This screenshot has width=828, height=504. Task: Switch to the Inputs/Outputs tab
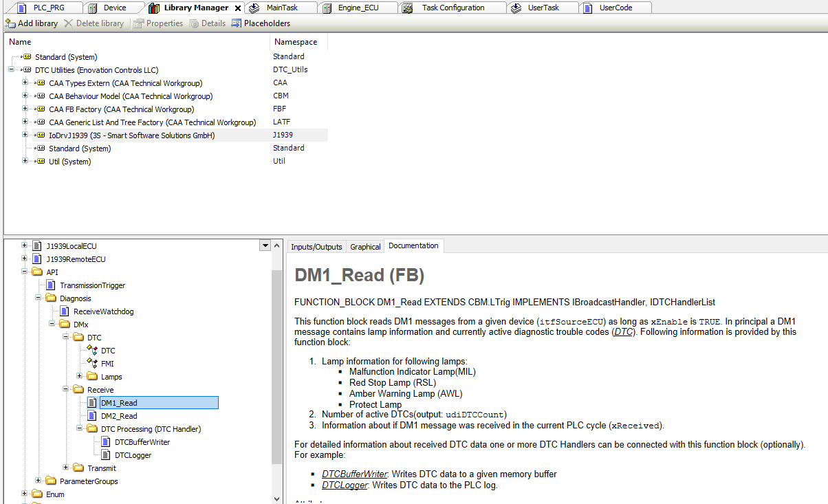pos(316,247)
